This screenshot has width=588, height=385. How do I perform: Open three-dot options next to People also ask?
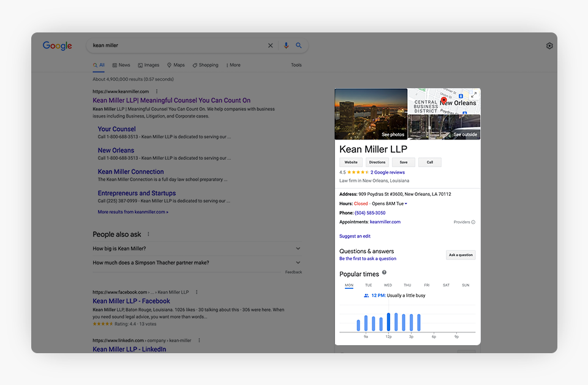148,234
